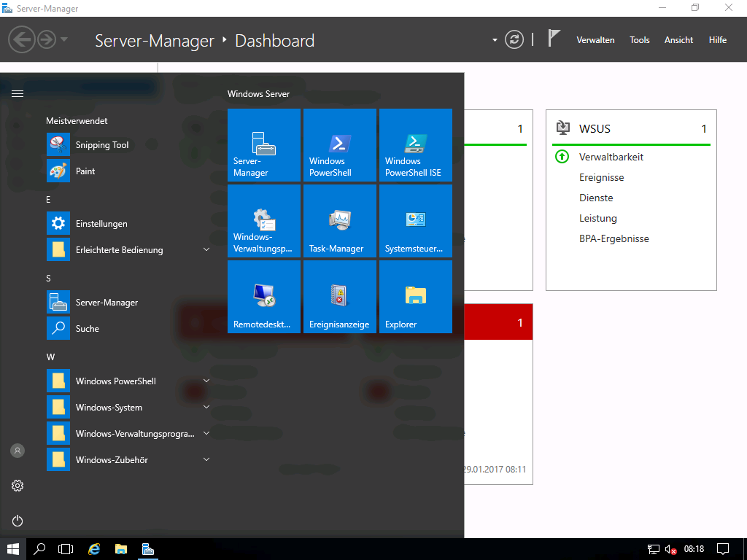Click muted volume icon in tray
The width and height of the screenshot is (747, 560).
(671, 550)
